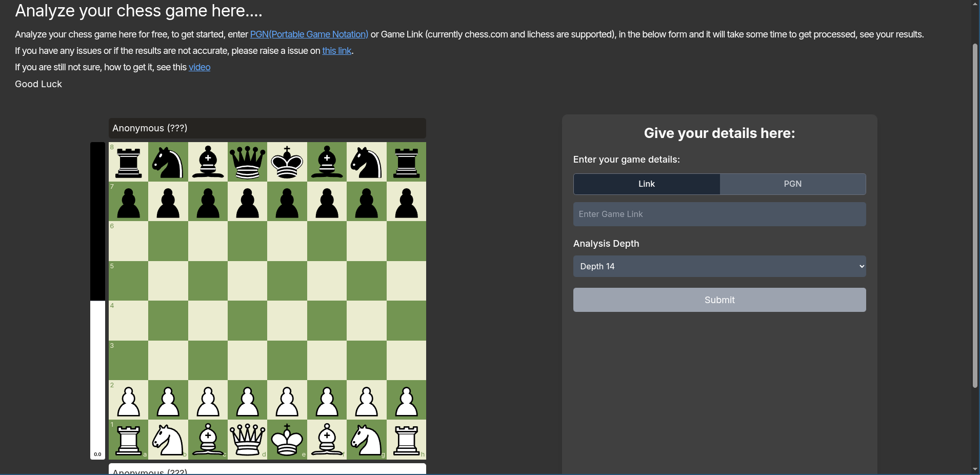Screen dimensions: 980x475
Task: Click the white rook on h1
Action: [406, 440]
